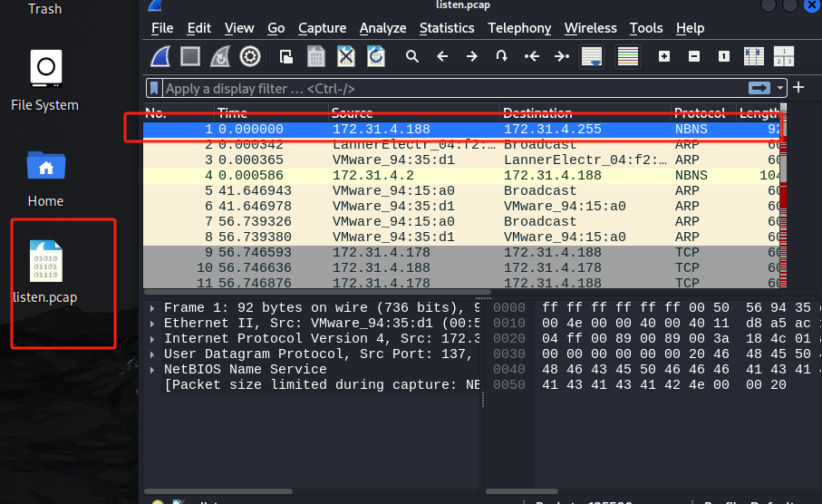
Task: Expand User Datagram Protocol row
Action: click(x=152, y=354)
